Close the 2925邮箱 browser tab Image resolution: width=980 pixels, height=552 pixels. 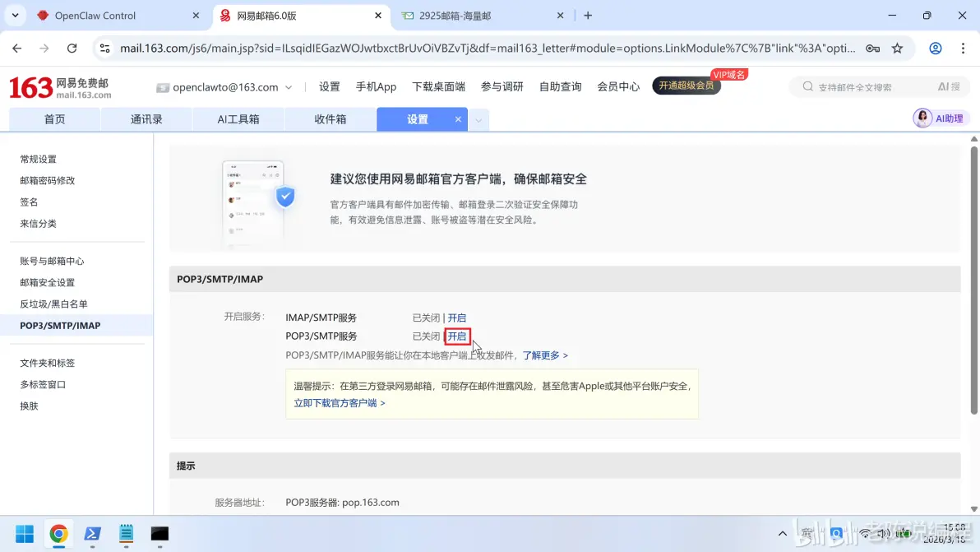tap(560, 16)
